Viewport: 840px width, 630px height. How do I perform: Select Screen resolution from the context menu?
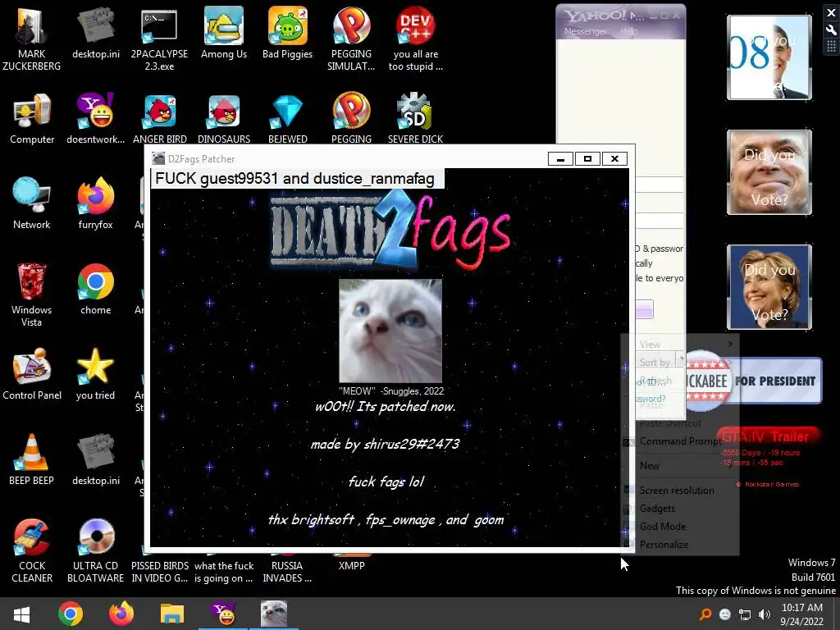tap(680, 491)
